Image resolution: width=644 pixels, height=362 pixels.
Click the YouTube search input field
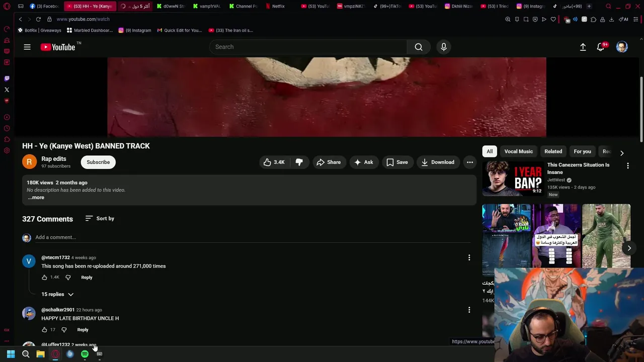[308, 47]
